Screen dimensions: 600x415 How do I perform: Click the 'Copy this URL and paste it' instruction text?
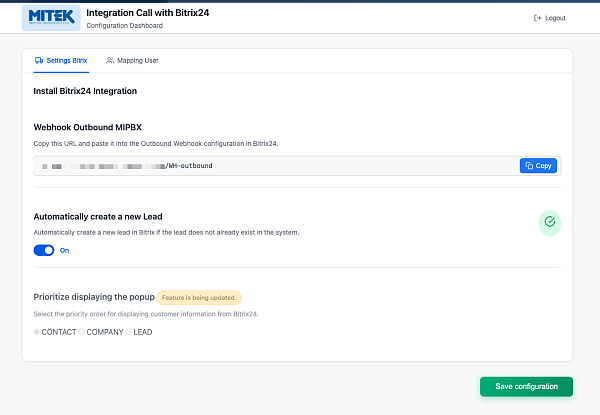(x=156, y=144)
